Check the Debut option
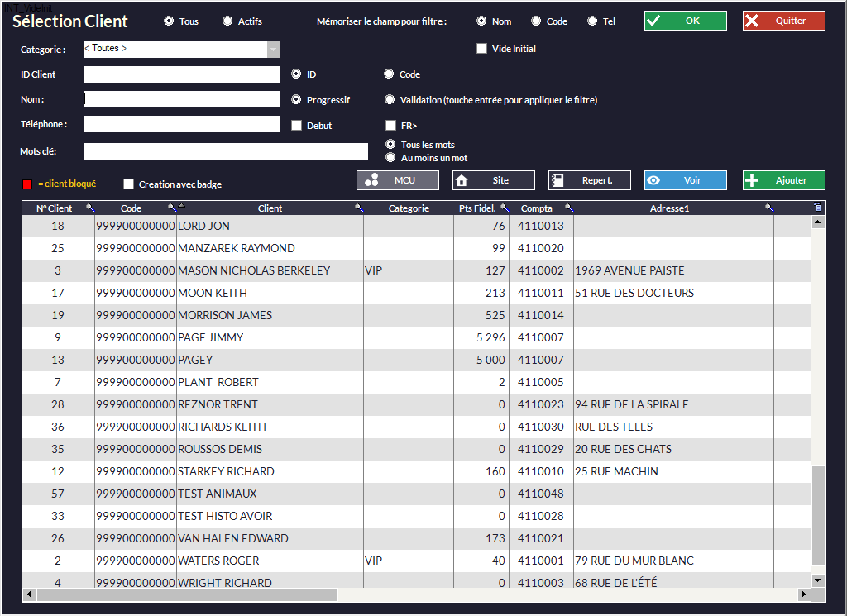Screen dimensions: 847x616 point(297,126)
